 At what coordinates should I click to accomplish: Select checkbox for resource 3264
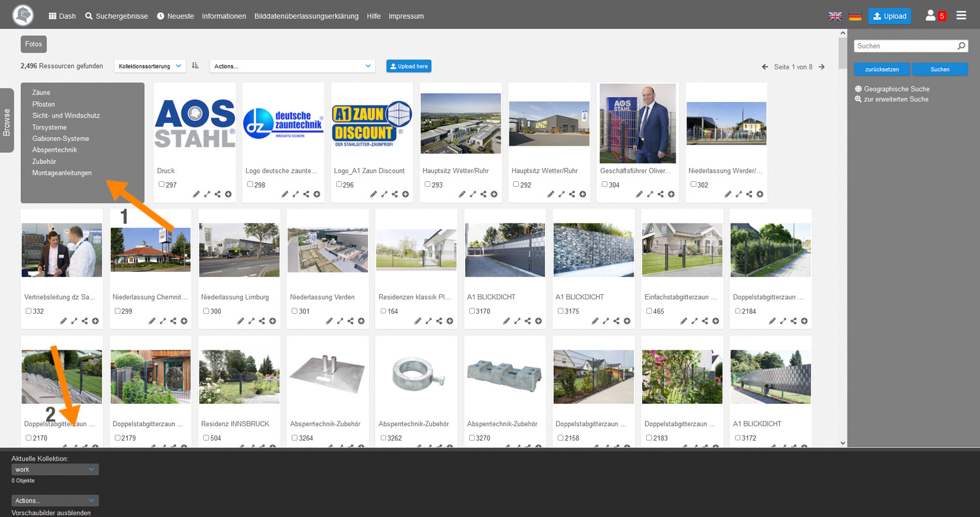click(x=295, y=438)
